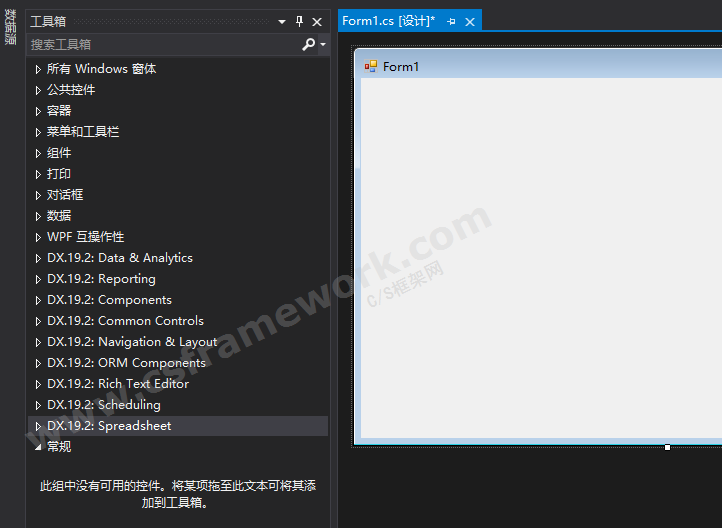Select DX.19.2: Spreadsheet in toolbox

(108, 426)
